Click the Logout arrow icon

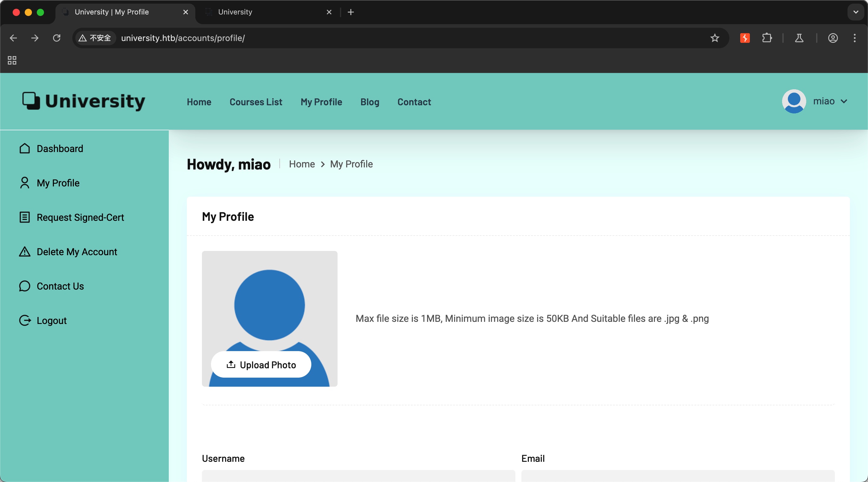pos(25,320)
